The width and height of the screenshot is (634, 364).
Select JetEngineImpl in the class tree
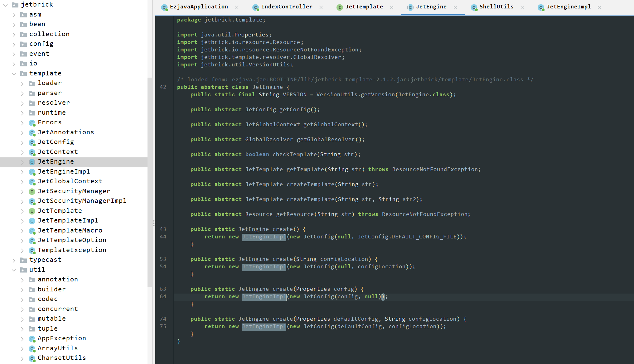pyautogui.click(x=64, y=171)
